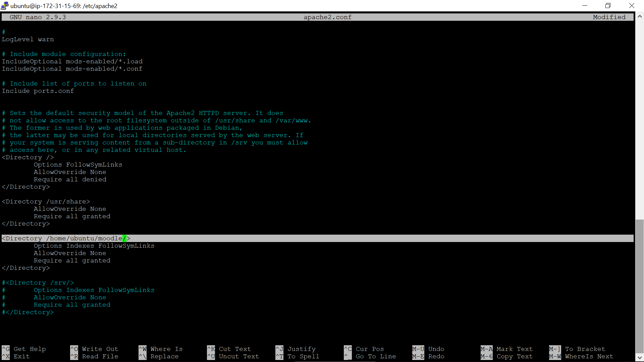
Task: Click the ^W Where Is shortcut
Action: coord(161,349)
